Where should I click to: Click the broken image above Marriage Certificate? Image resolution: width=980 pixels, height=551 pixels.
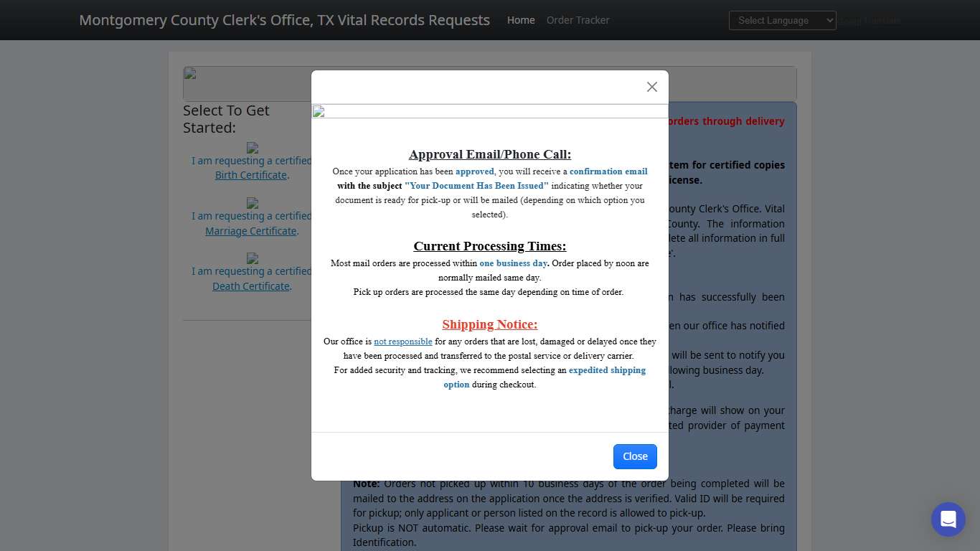tap(252, 204)
